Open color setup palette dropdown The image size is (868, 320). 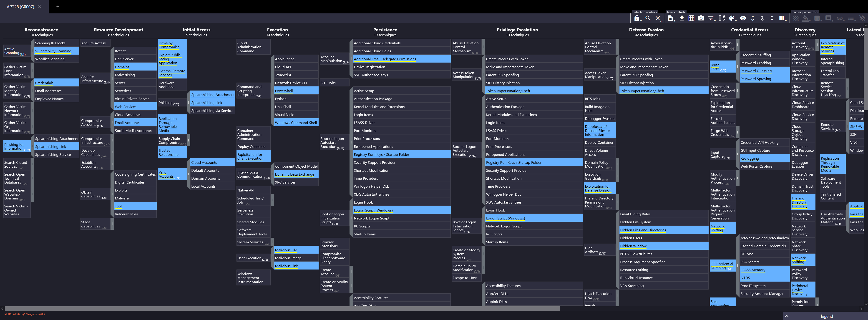tap(732, 18)
